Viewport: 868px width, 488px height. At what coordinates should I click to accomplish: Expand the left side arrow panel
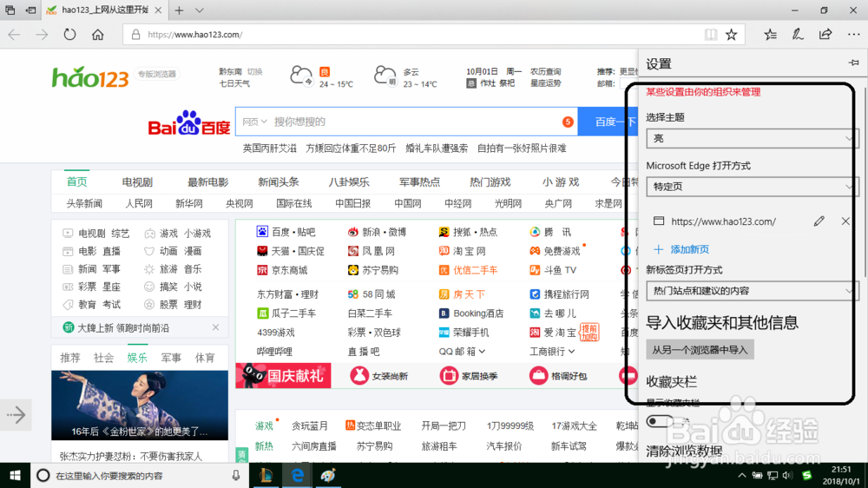(16, 415)
